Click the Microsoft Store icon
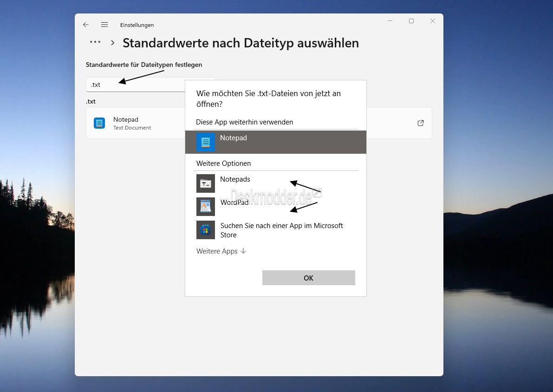553x392 pixels. (x=206, y=230)
